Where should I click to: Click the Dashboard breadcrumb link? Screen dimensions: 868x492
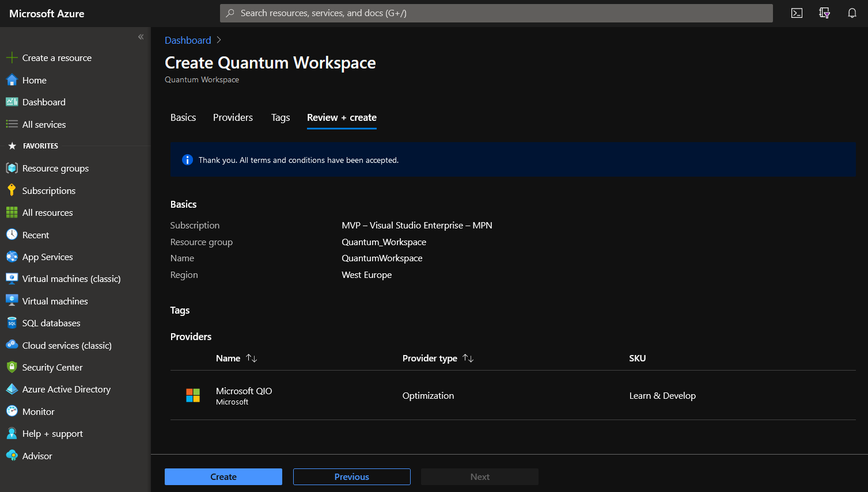coord(188,40)
